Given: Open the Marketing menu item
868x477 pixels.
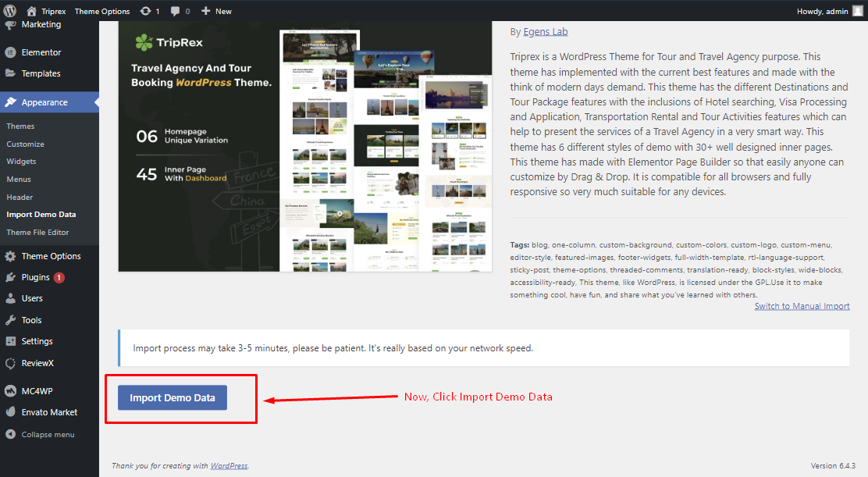Looking at the screenshot, I should (41, 24).
